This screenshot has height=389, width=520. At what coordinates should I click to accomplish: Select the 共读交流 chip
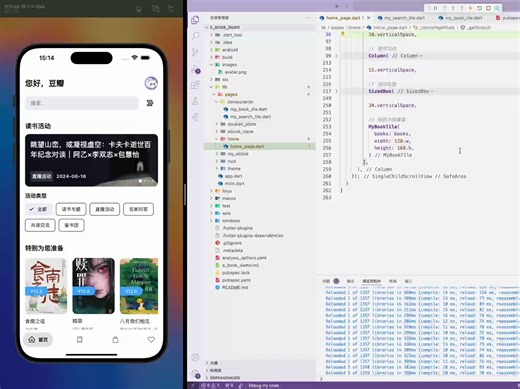coord(40,225)
